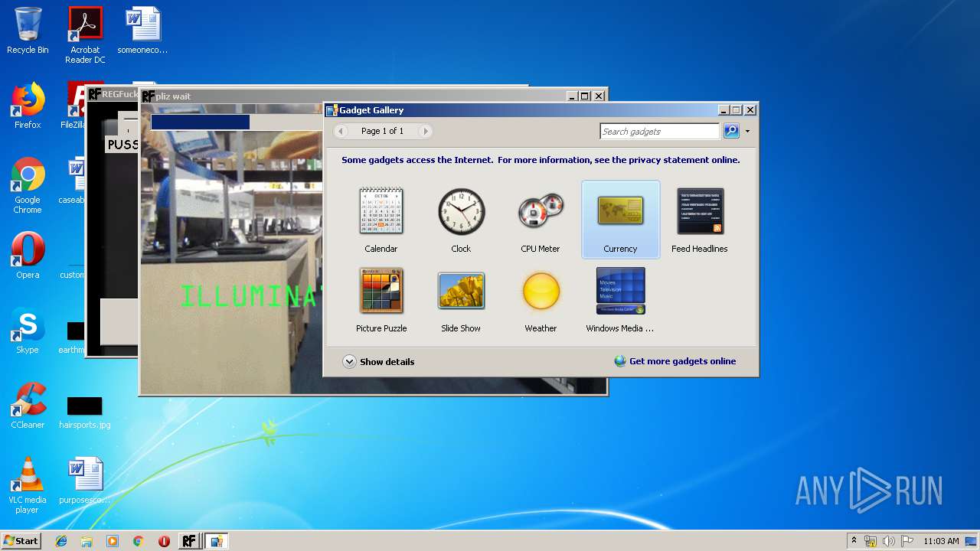Click the progress bar in pliz wait window
Viewport: 980px width, 551px height.
[x=237, y=122]
